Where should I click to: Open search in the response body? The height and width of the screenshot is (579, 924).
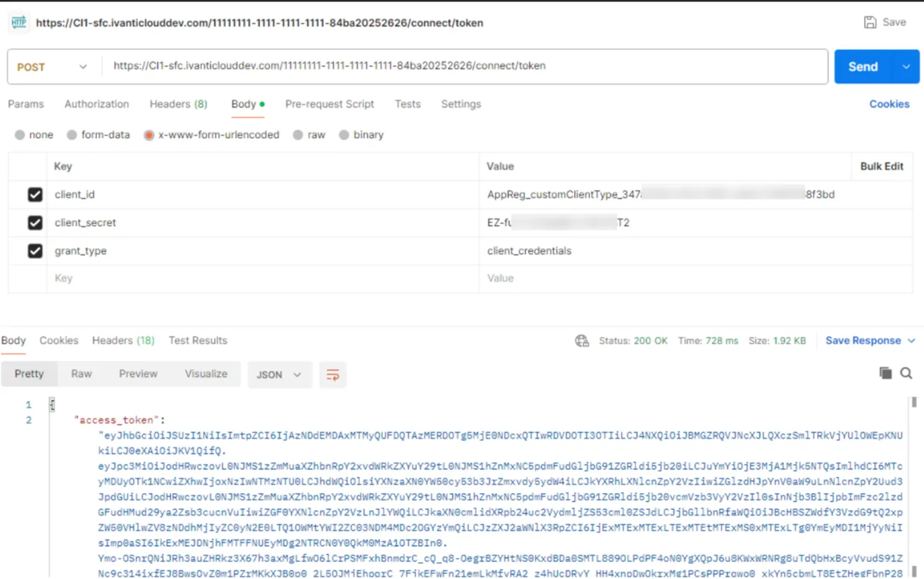(906, 373)
